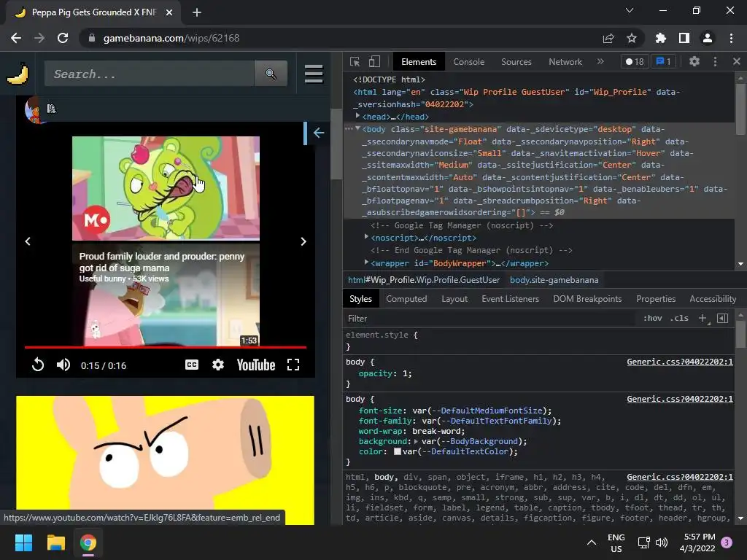The image size is (747, 560).
Task: Select body.site-gamebanana breadcrumb
Action: click(x=554, y=280)
